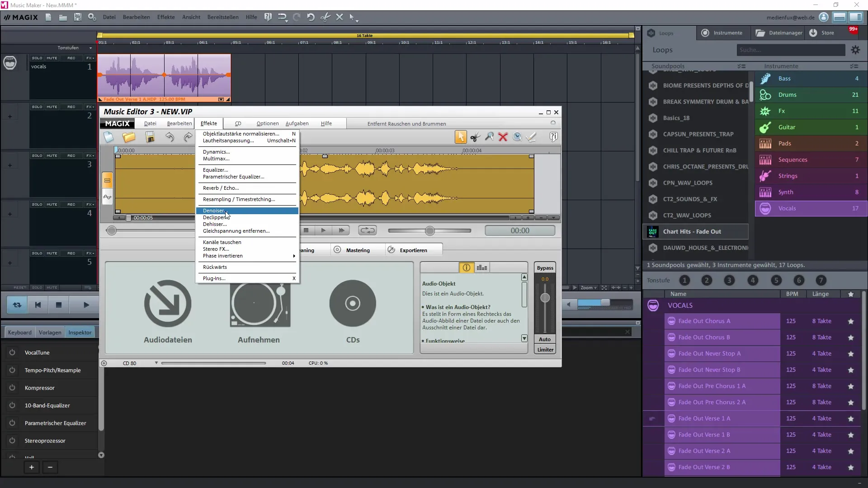Open Zoom dropdown below tracks
The image size is (868, 488).
tap(589, 287)
